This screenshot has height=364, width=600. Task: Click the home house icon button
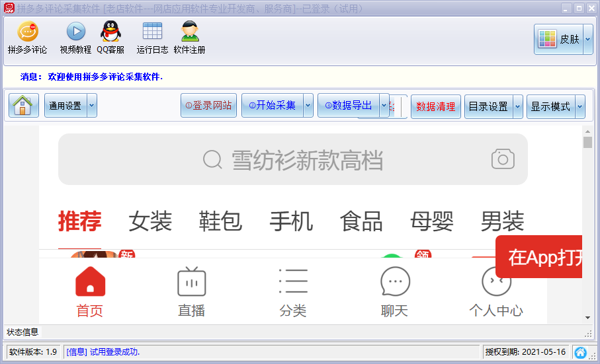point(24,106)
